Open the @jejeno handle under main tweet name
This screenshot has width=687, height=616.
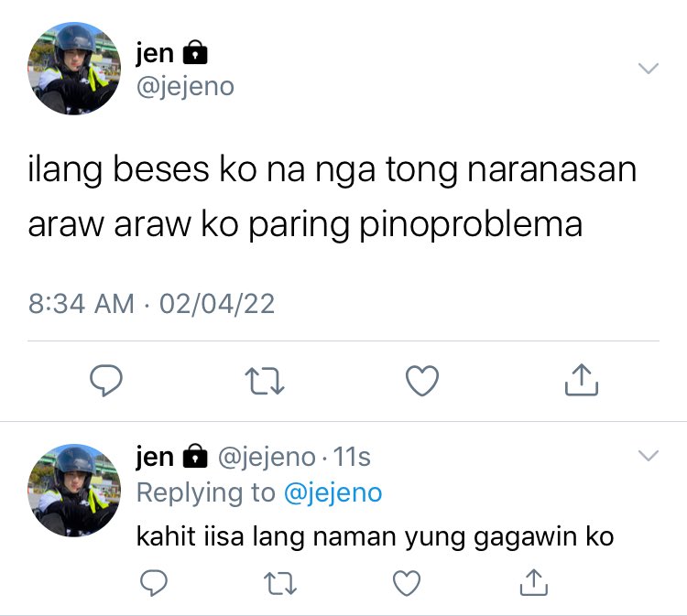pyautogui.click(x=185, y=87)
